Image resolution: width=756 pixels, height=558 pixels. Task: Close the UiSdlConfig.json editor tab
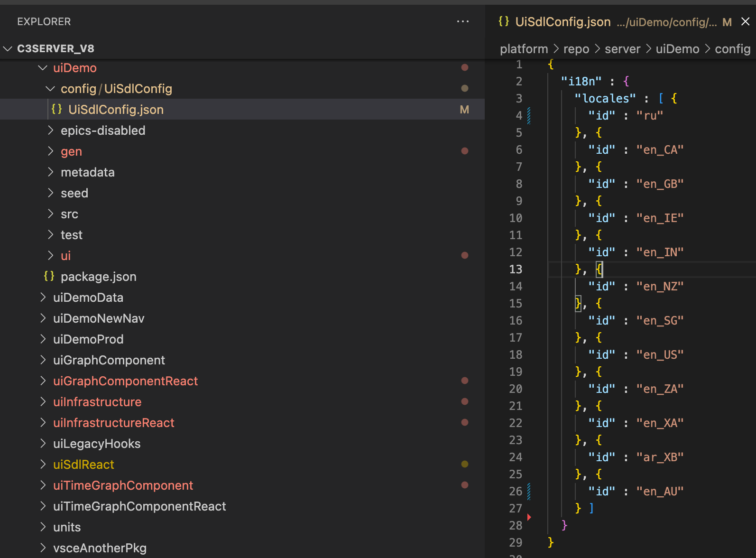click(x=745, y=22)
